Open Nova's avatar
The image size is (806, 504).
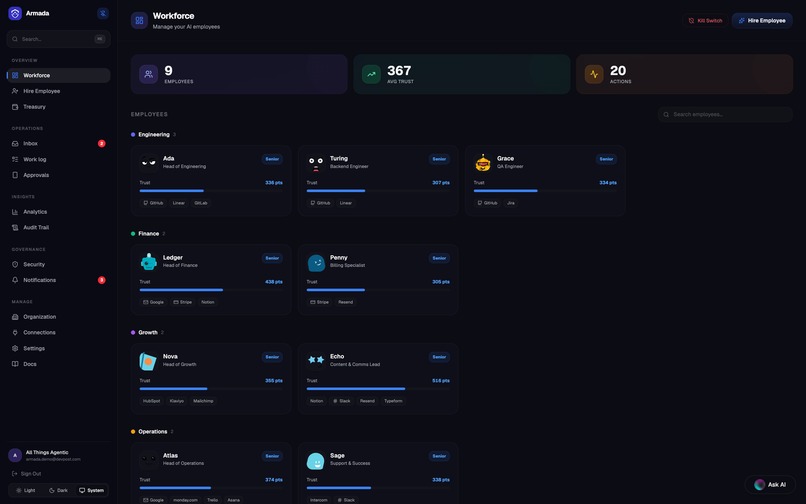coord(149,361)
